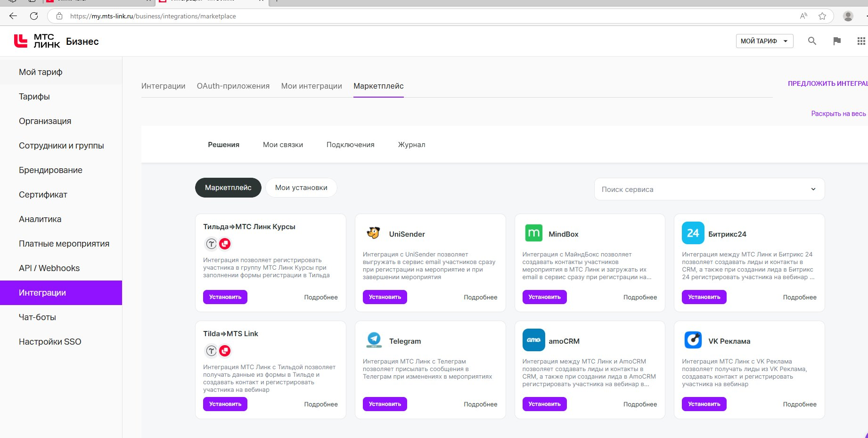Click the VK Реклама logo icon
The width and height of the screenshot is (868, 438).
[693, 340]
